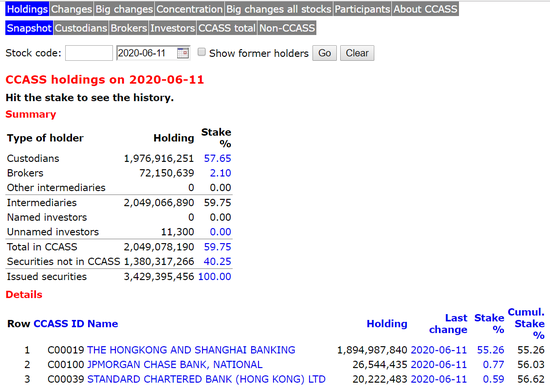Open The Hongkong and Shanghai Banking link
The image size is (550, 388).
(x=191, y=350)
